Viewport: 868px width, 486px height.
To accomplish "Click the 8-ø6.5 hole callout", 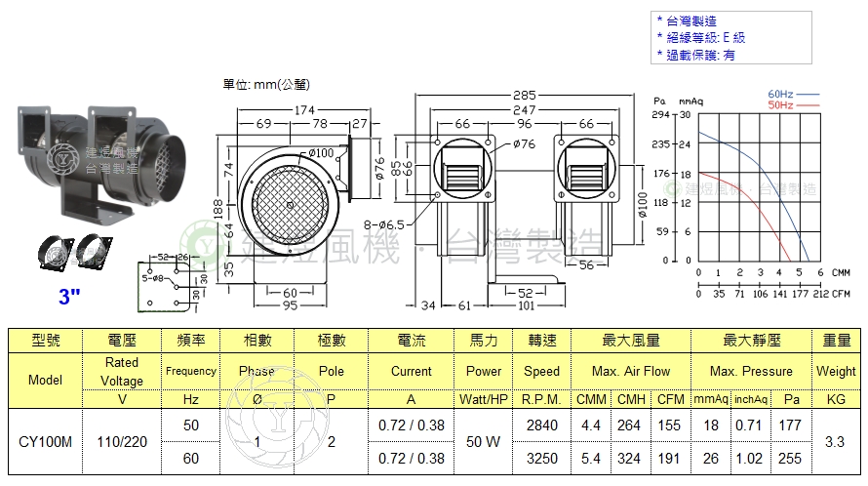I will tap(383, 225).
